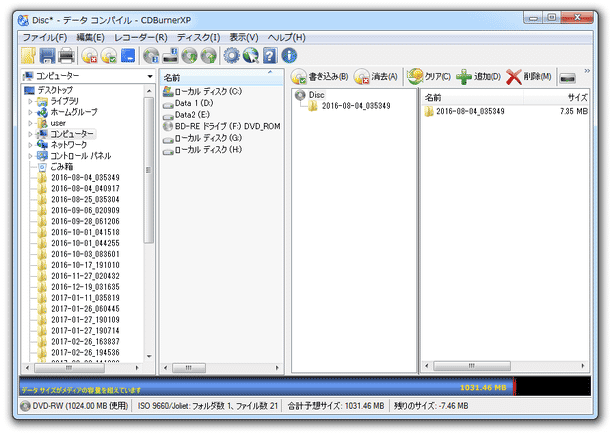Open help with question mark icon
The width and height of the screenshot is (612, 434).
[270, 56]
